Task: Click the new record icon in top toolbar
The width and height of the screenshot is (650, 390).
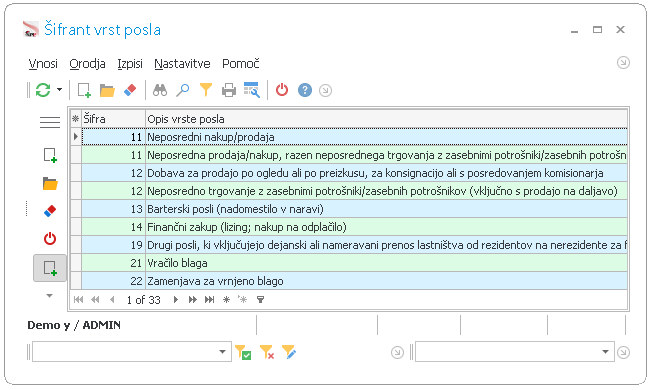Action: click(84, 90)
